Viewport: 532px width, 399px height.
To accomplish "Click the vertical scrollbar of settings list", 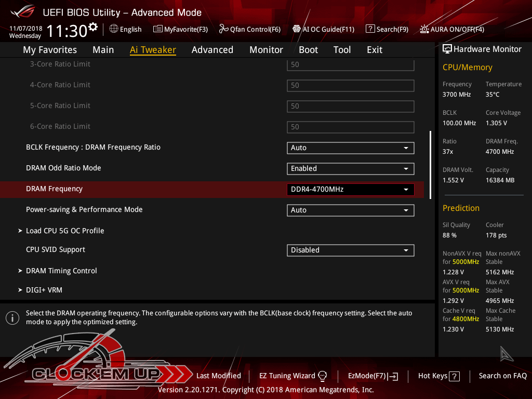I will [x=430, y=164].
